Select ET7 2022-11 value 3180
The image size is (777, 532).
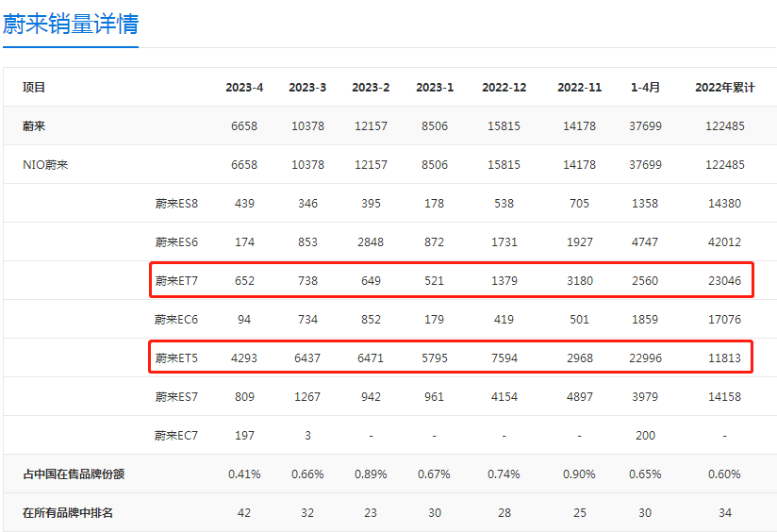pos(579,281)
